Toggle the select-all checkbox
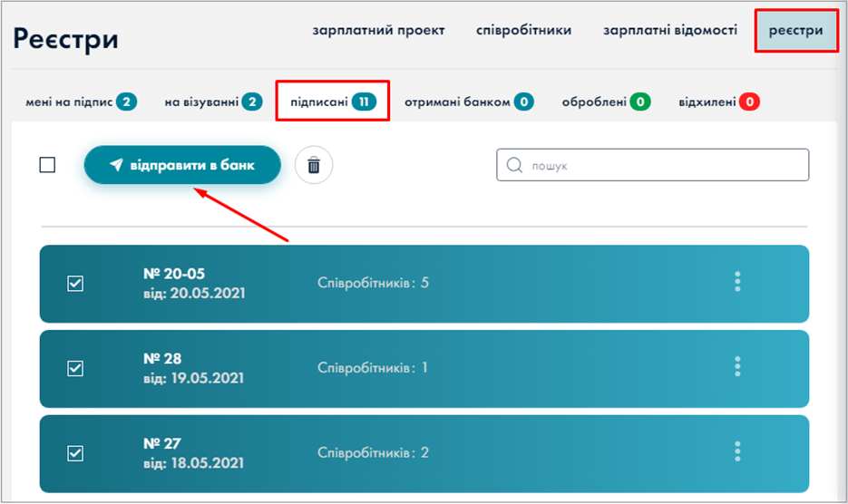 click(x=48, y=165)
